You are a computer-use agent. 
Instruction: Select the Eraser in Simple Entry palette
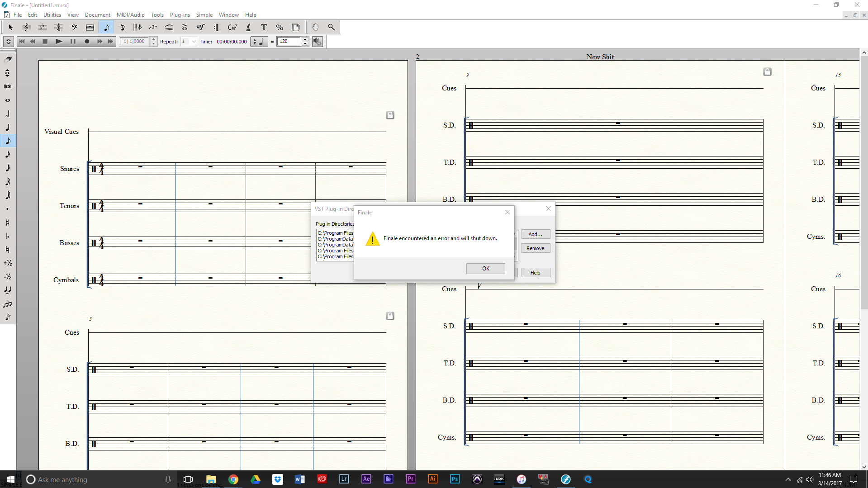coord(8,59)
